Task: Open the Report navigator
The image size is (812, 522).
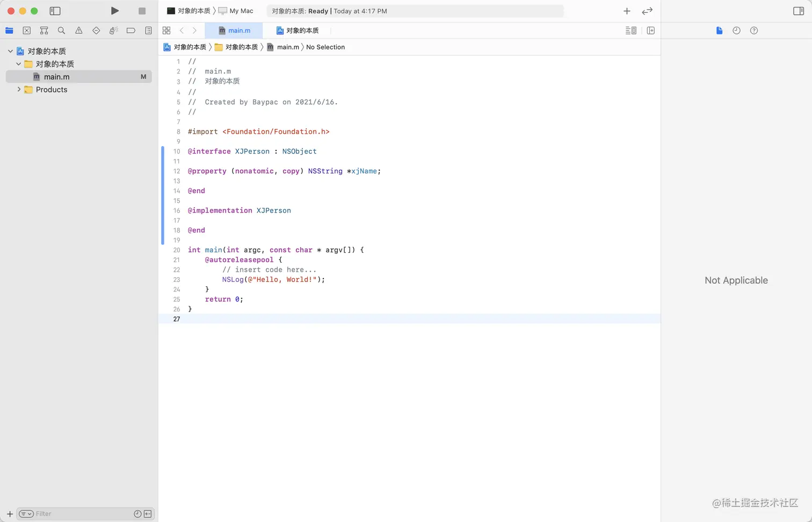Action: click(x=148, y=31)
